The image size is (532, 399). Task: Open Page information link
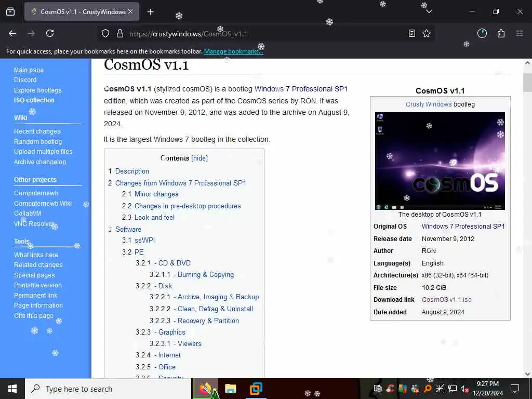pyautogui.click(x=38, y=305)
